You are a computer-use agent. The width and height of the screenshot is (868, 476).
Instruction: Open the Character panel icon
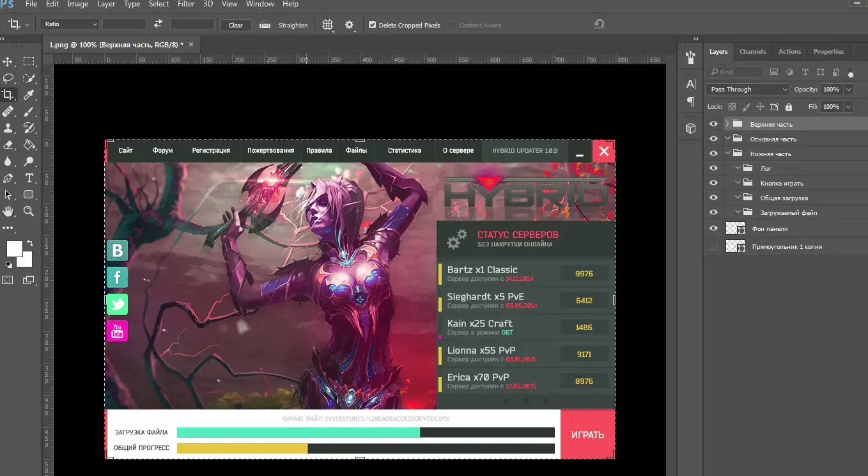coord(690,84)
